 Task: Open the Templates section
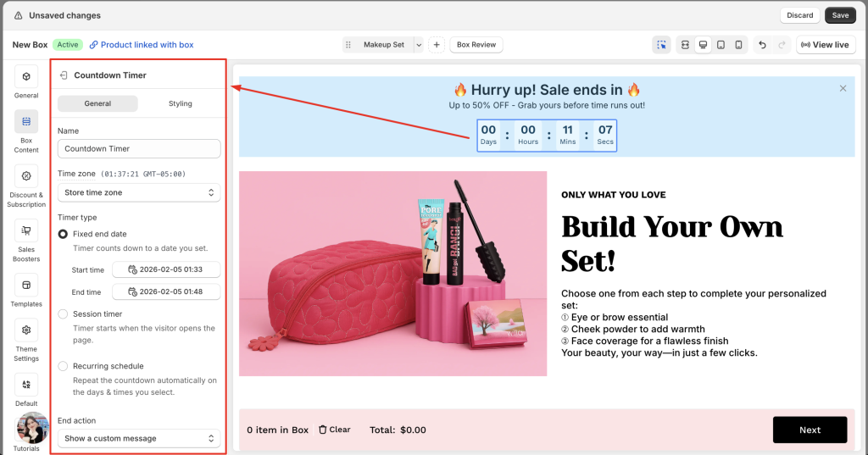click(26, 291)
